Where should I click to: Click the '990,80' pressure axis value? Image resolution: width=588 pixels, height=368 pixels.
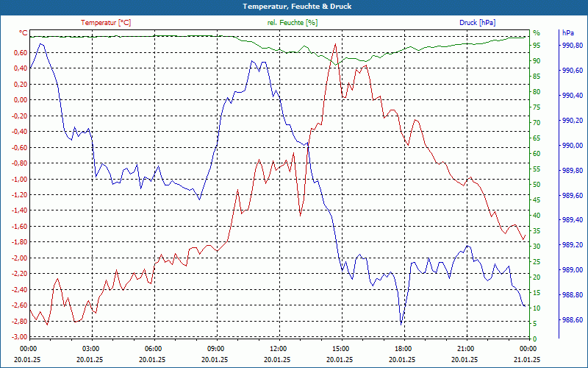point(573,46)
